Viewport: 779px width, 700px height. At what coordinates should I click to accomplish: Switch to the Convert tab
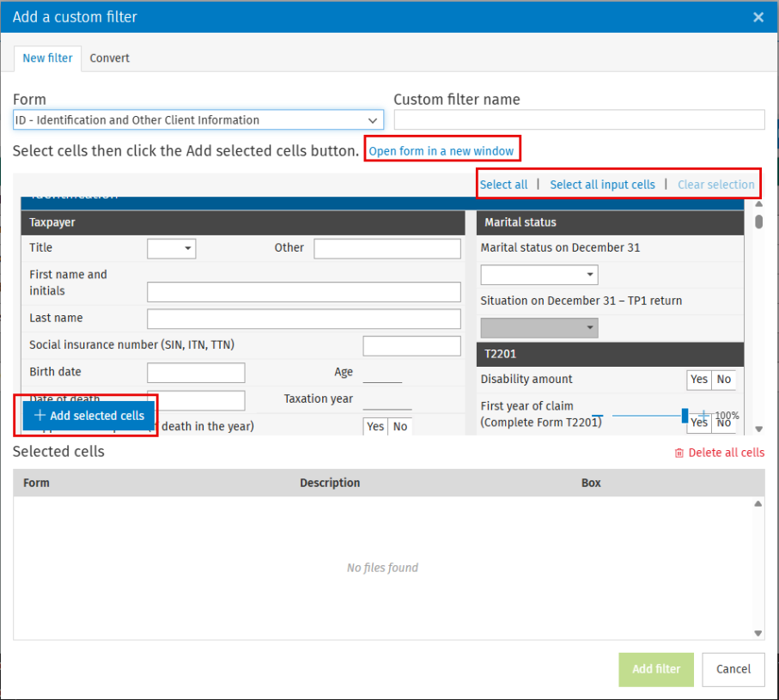[110, 58]
